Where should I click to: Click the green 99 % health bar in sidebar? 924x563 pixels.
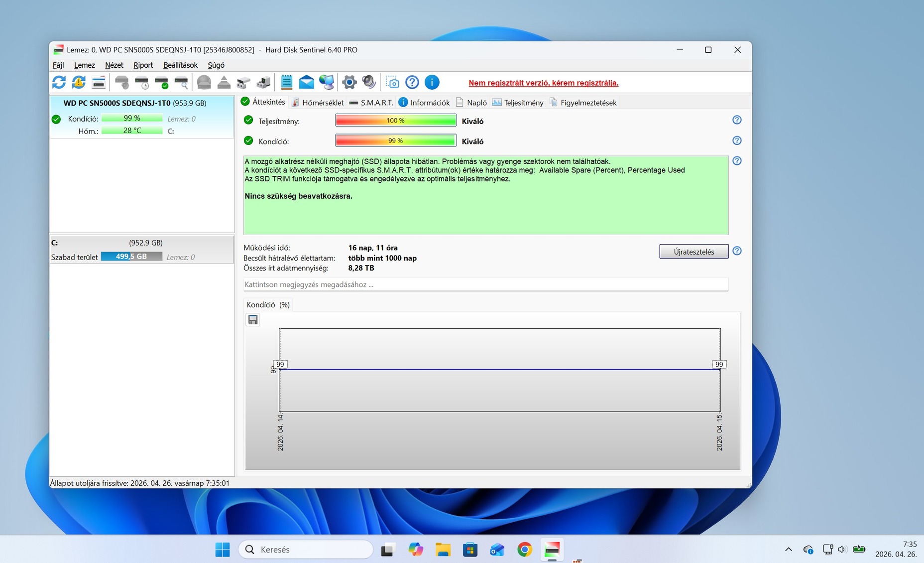132,118
